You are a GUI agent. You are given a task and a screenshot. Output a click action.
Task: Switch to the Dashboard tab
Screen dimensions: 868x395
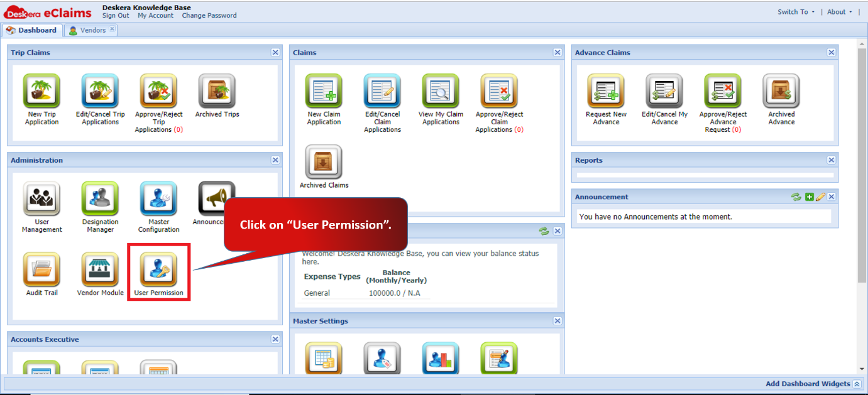(x=31, y=30)
